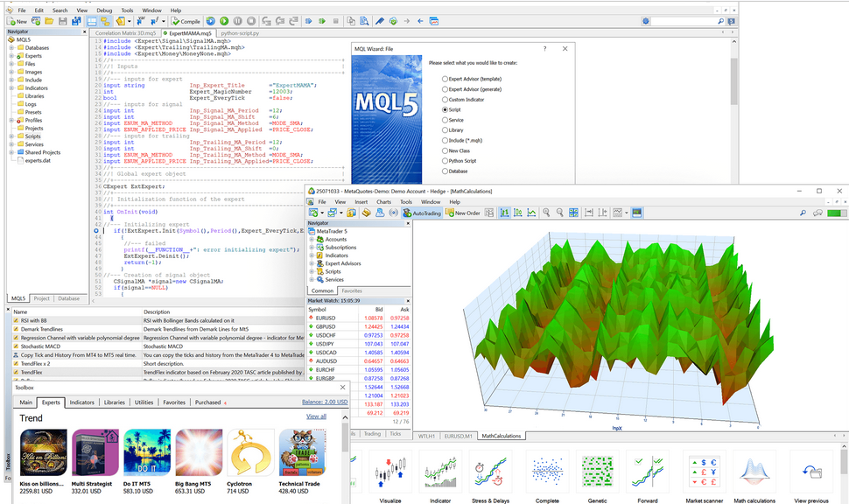Open the Insert menu in MetaTrader
Screen dimensions: 849x504
point(361,202)
